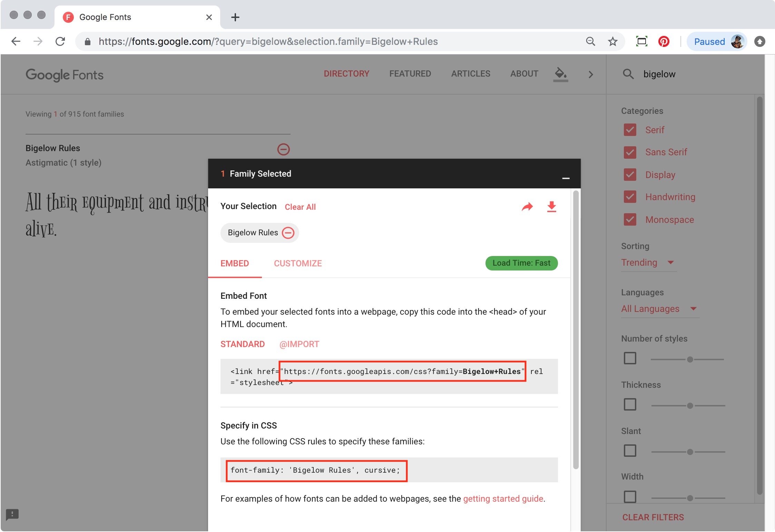
Task: Enable the Thickness filter checkbox
Action: pos(630,404)
